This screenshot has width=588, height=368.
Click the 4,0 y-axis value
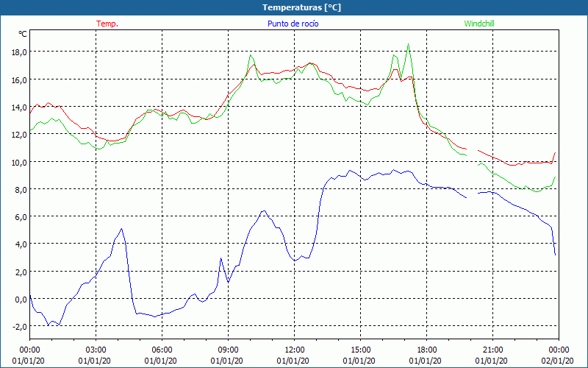(x=21, y=244)
